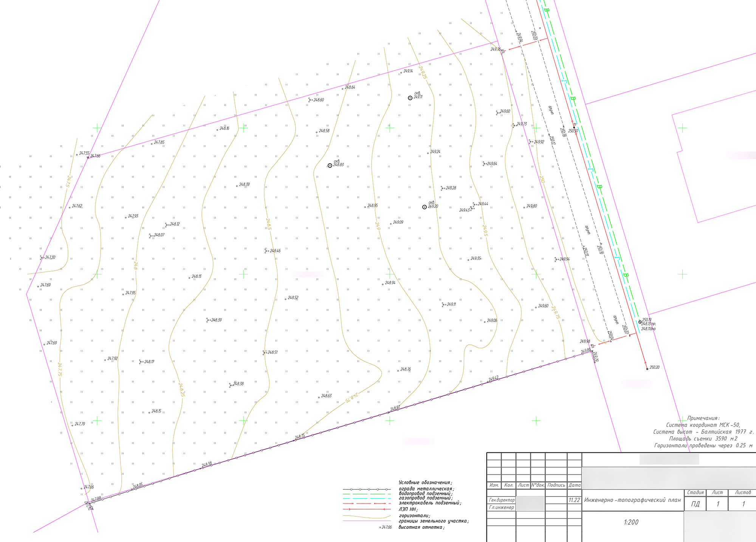The image size is (756, 542).
Task: Click the date cell 11.22
Action: [x=574, y=500]
